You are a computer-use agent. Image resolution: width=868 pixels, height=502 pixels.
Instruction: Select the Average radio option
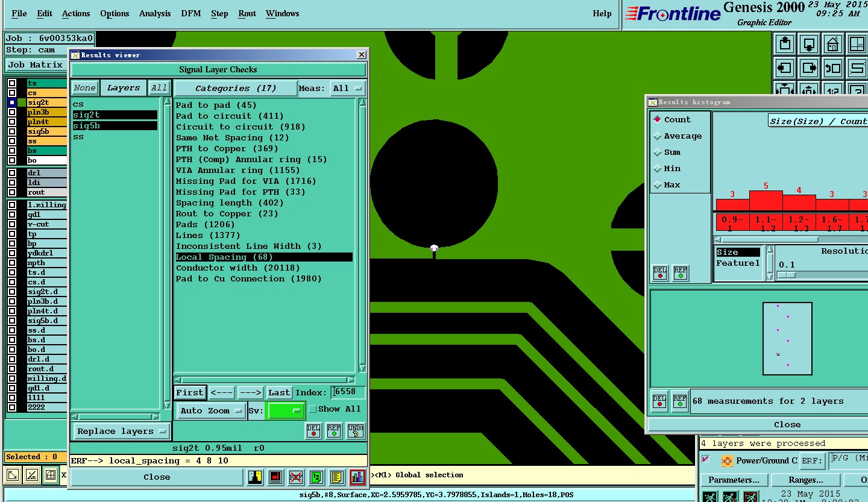658,136
